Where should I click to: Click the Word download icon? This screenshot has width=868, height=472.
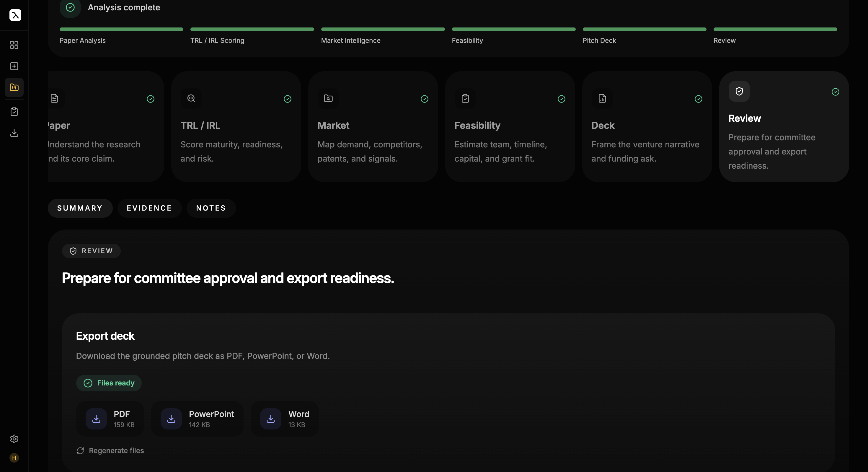coord(270,419)
